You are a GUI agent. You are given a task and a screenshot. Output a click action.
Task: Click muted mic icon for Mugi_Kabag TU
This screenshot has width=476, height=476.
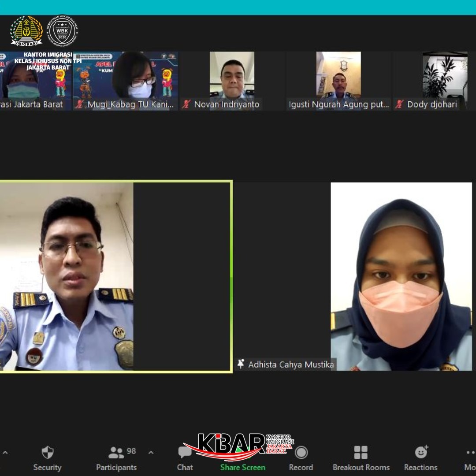pos(80,104)
